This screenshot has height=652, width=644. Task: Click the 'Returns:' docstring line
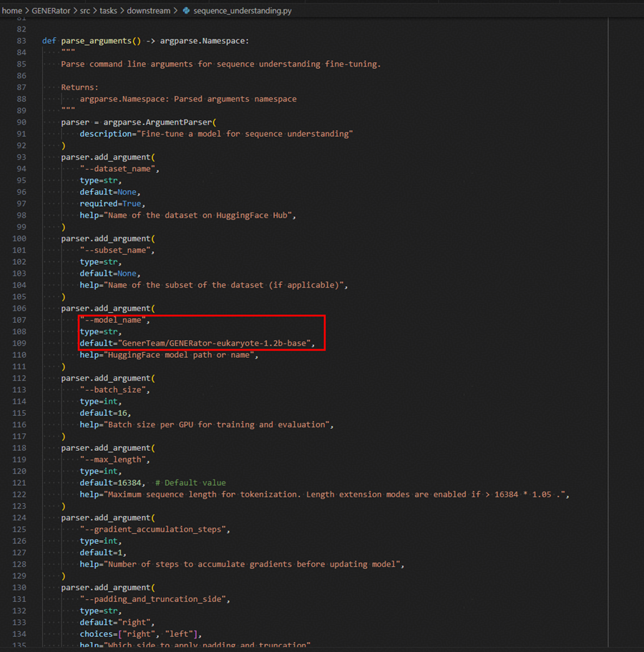coord(80,87)
